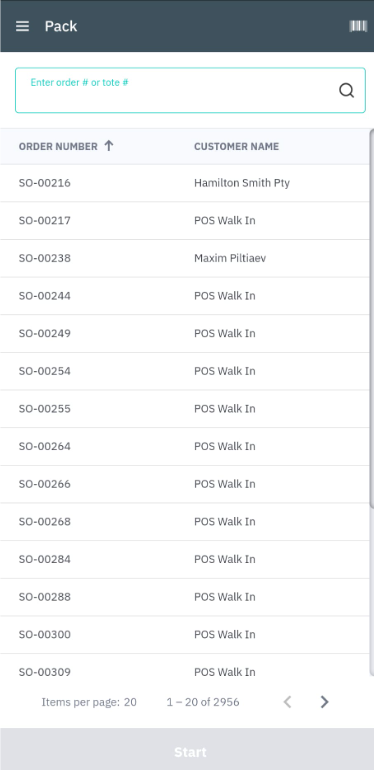Screen dimensions: 374x770
Task: Open the hamburger navigation menu
Action: pos(23,26)
